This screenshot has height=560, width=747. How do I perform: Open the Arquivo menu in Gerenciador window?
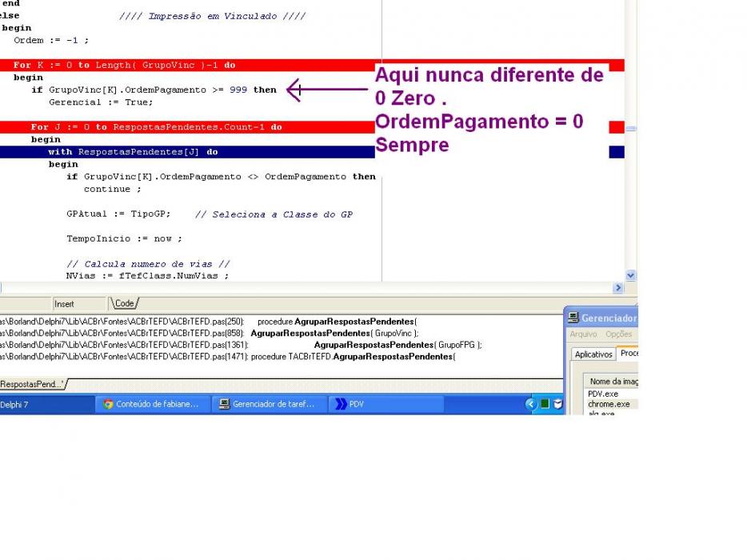tap(583, 334)
